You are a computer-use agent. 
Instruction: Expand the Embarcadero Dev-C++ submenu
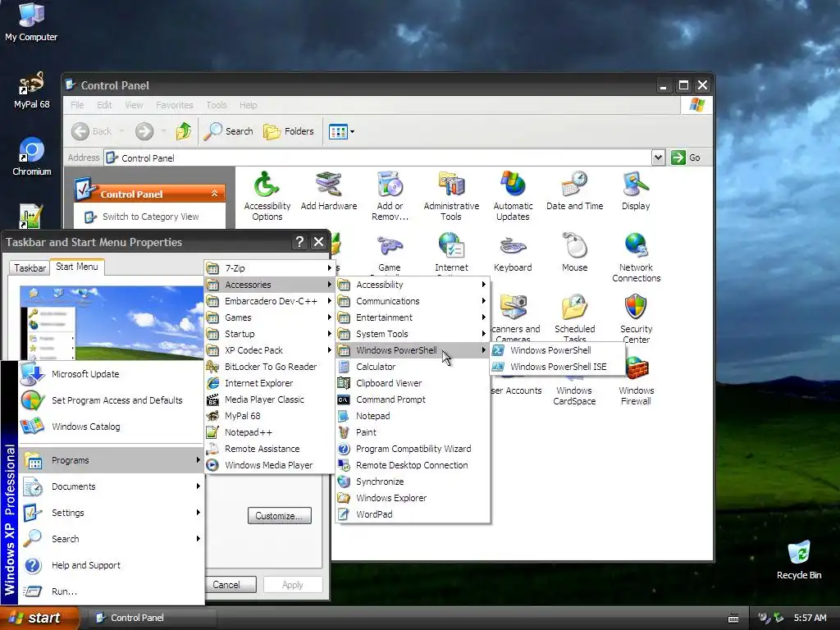pyautogui.click(x=269, y=300)
